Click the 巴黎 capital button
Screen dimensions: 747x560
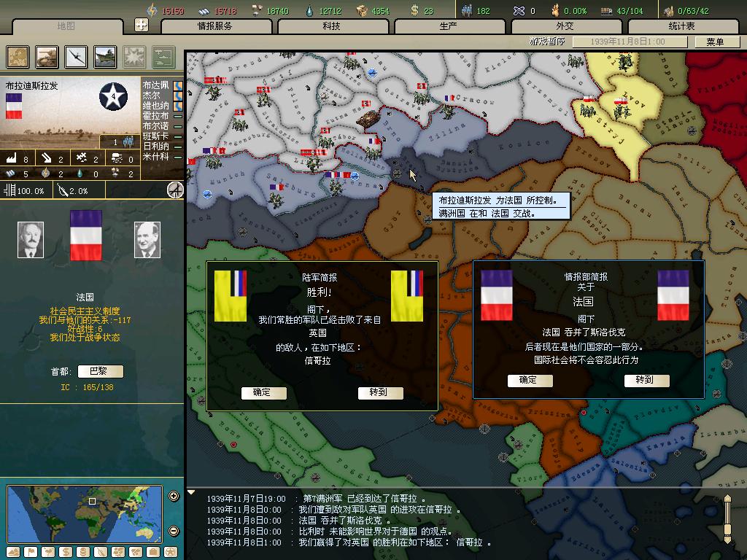pos(100,371)
